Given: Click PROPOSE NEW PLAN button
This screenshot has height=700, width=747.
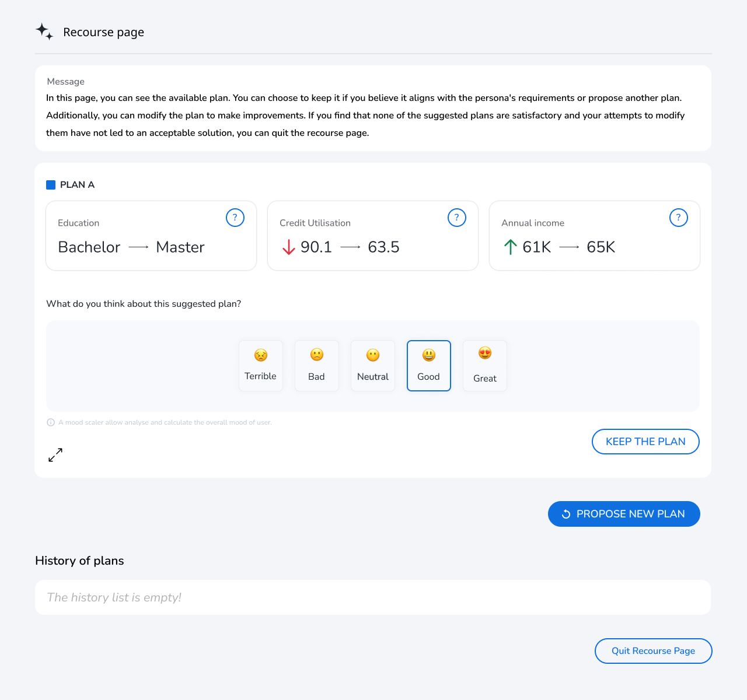Looking at the screenshot, I should coord(624,514).
